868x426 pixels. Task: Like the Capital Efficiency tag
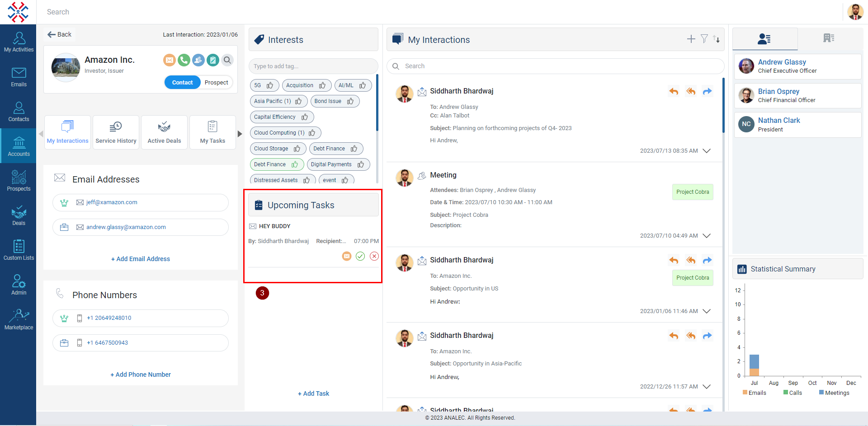pyautogui.click(x=305, y=117)
